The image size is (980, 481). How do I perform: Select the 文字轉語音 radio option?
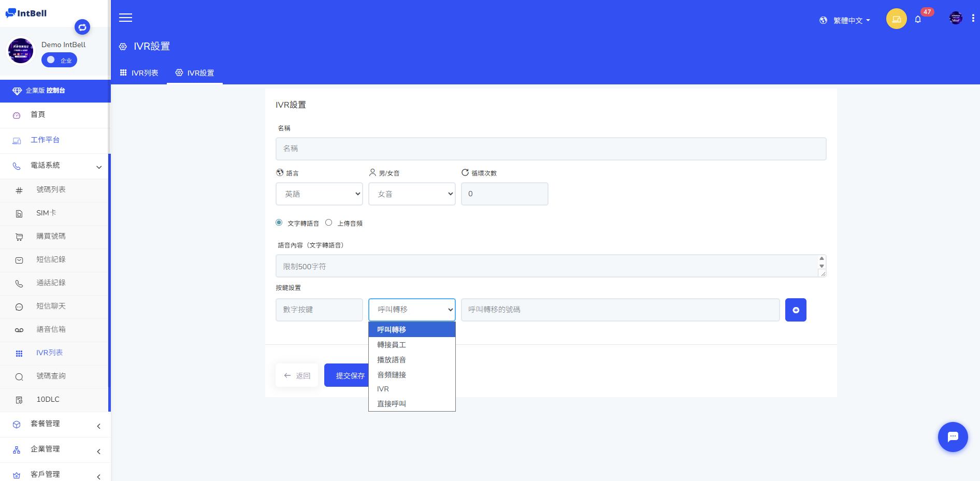tap(279, 223)
